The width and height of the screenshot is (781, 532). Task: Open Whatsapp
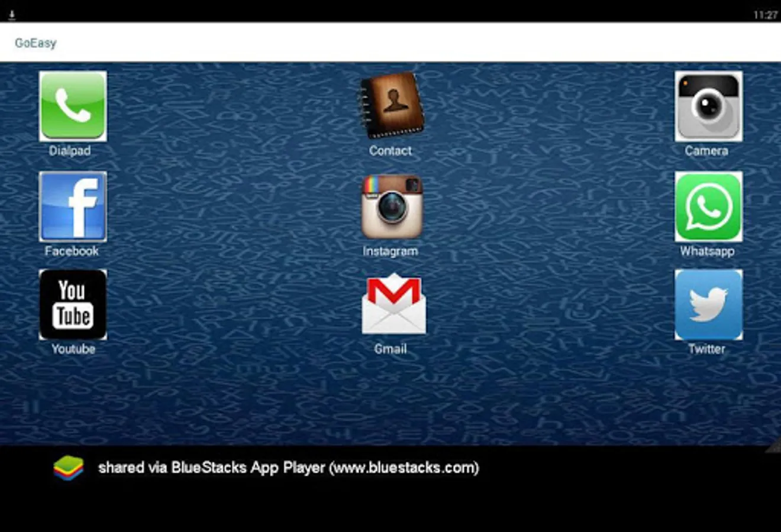[708, 207]
